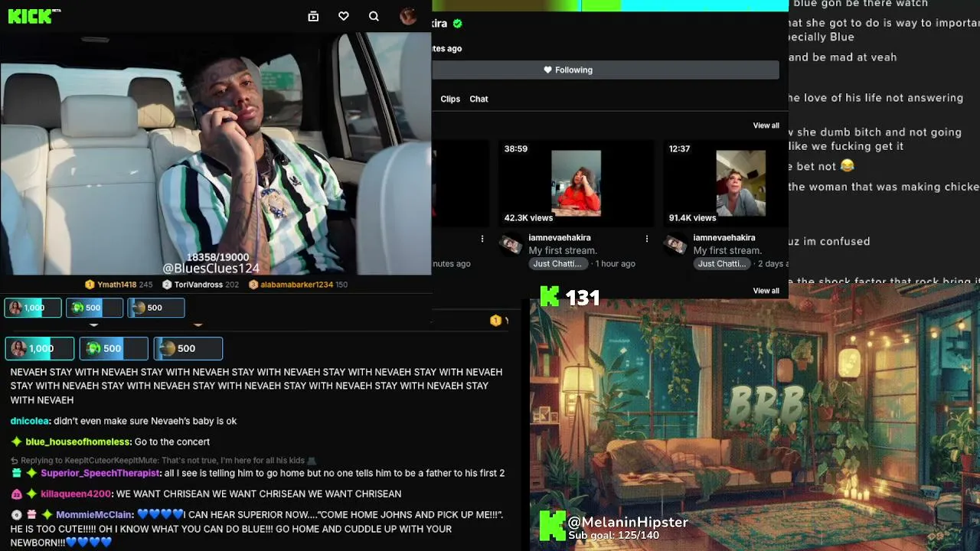This screenshot has height=551, width=980.
Task: Click the reply arrow icon before 'Replying to KeepItCuteorKeepItMute'
Action: (x=15, y=461)
